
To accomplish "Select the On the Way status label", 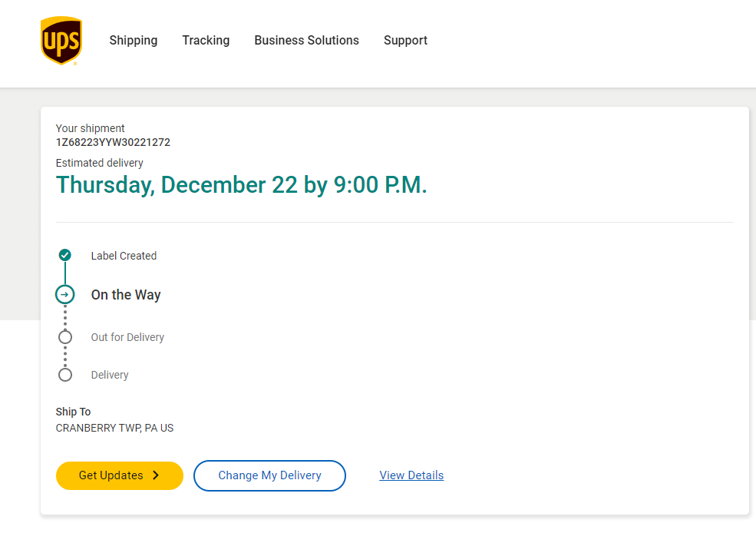I will click(126, 295).
